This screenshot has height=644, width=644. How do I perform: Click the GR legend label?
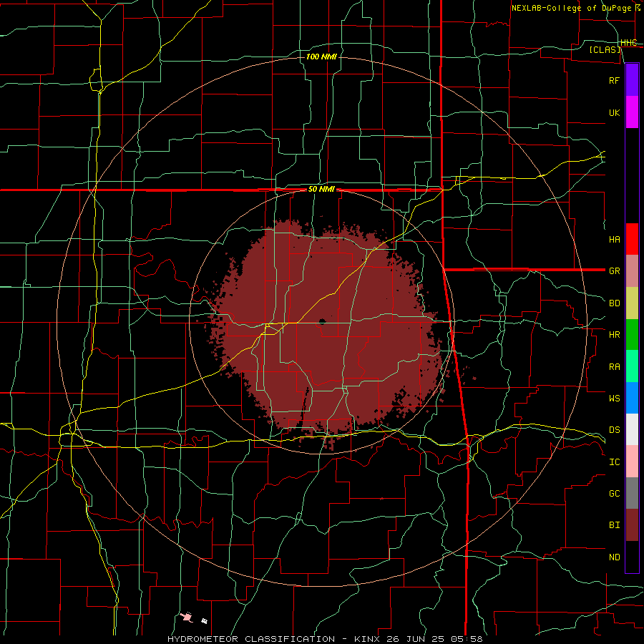coord(614,271)
